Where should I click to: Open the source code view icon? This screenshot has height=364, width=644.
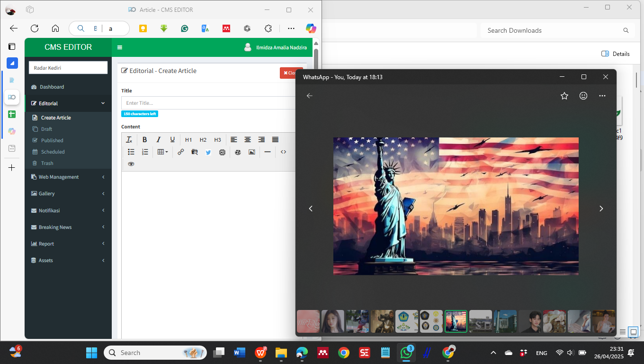point(283,152)
